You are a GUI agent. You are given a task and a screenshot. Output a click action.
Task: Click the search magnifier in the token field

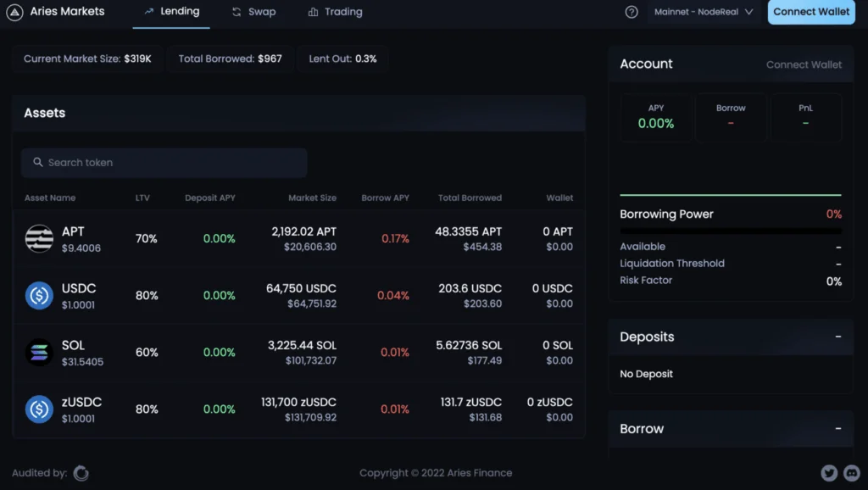(37, 161)
